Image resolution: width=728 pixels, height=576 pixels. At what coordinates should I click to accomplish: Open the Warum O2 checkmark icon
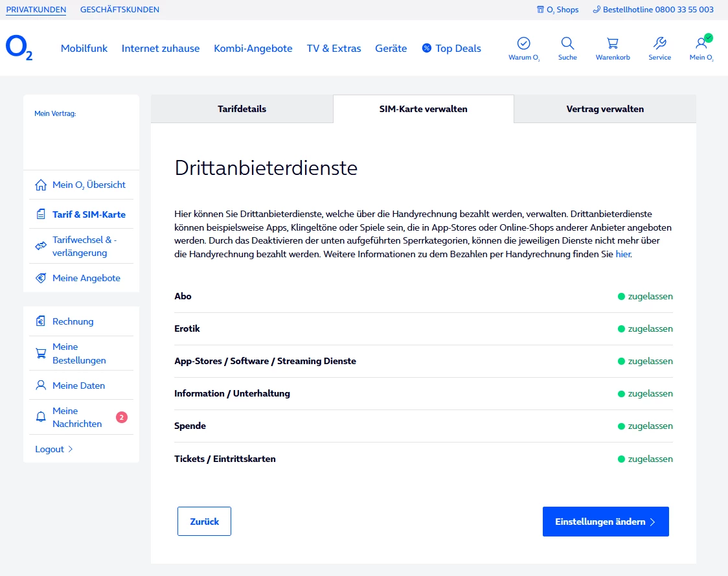coord(524,43)
